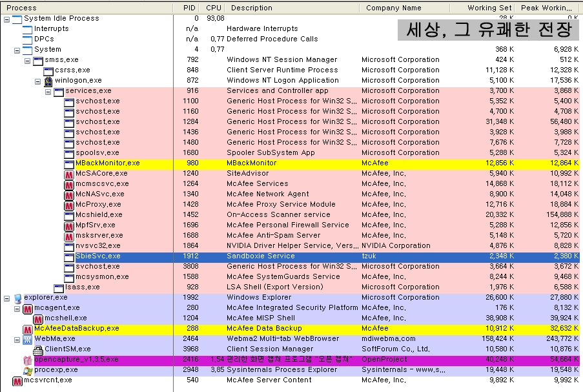Click the 'NVIDIA Corporation' company name
The width and height of the screenshot is (583, 392).
[396, 245]
